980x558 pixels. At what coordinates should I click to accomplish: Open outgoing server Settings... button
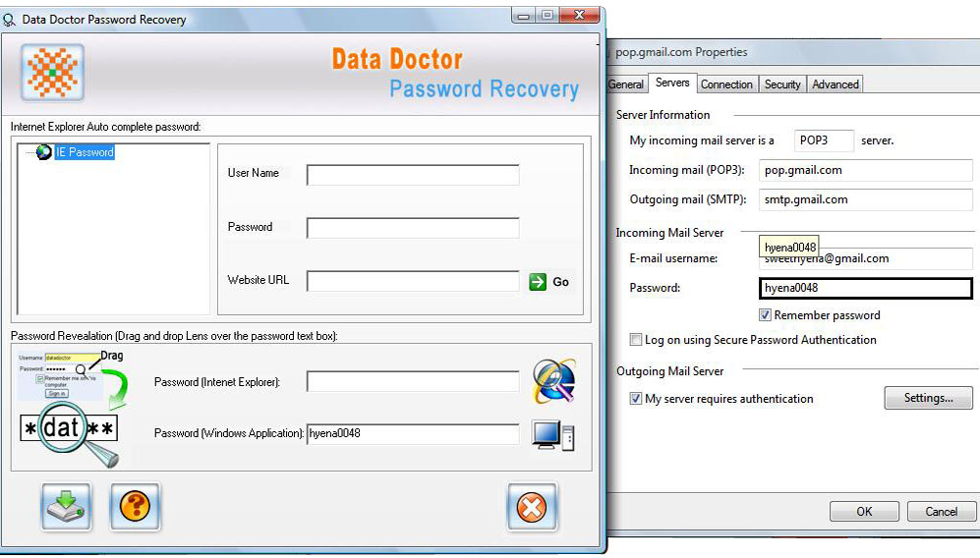tap(929, 398)
